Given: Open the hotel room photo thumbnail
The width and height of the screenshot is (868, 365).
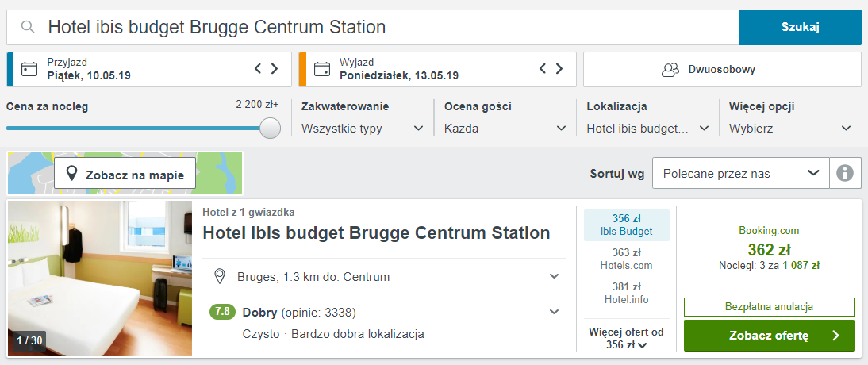Looking at the screenshot, I should 100,278.
